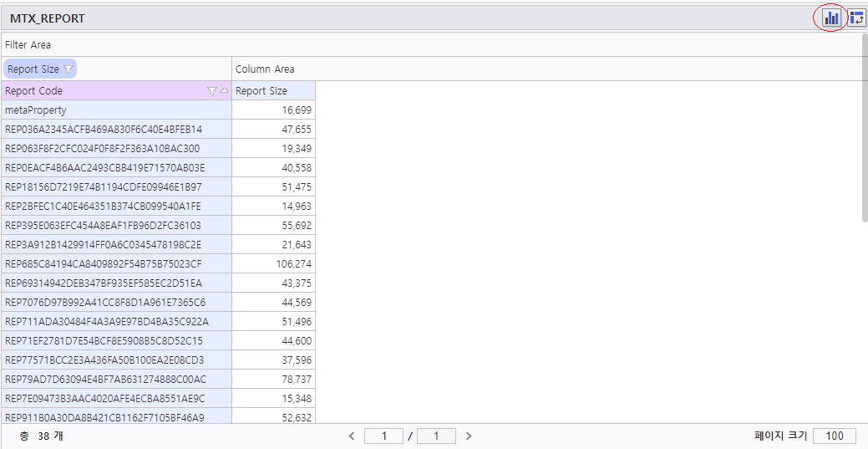The height and width of the screenshot is (449, 868).
Task: Toggle sort arrow in Report Code header
Action: coord(224,91)
